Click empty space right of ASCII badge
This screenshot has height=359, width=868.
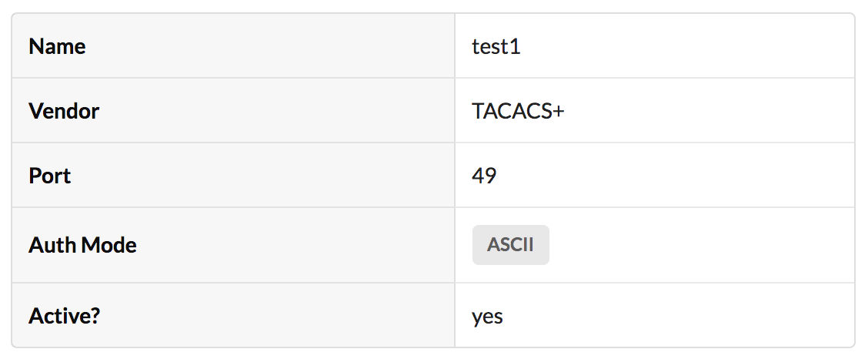pyautogui.click(x=693, y=245)
